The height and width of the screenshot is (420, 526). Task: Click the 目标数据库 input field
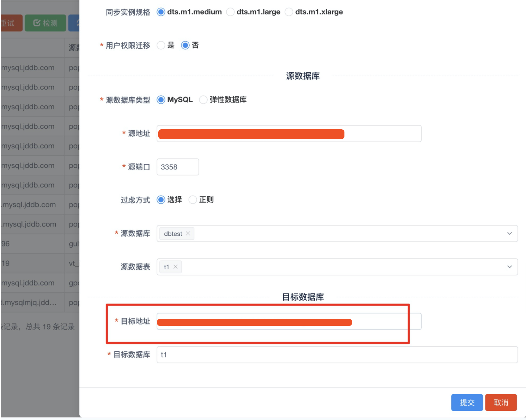(x=337, y=355)
